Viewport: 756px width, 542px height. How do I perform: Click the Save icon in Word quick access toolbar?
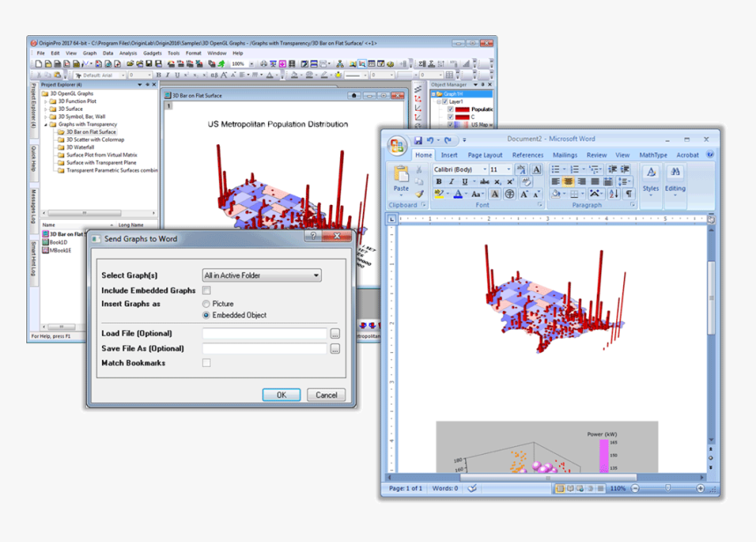coord(418,140)
